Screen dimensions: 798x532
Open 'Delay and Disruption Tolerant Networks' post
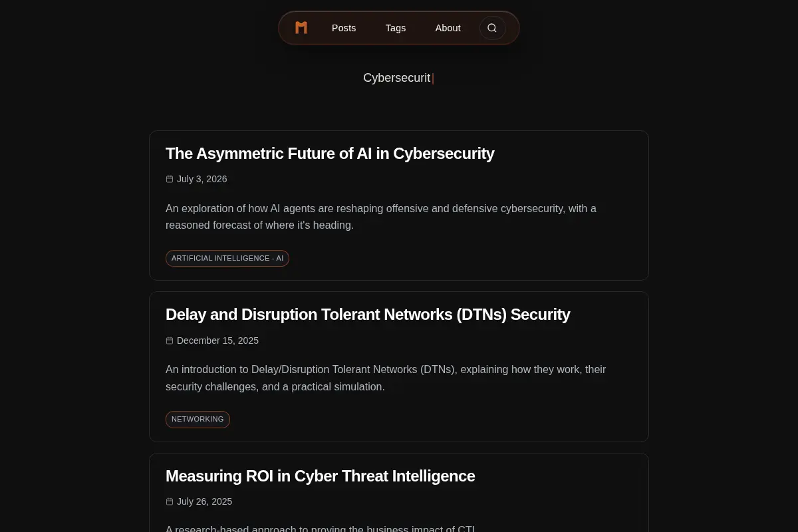point(368,315)
